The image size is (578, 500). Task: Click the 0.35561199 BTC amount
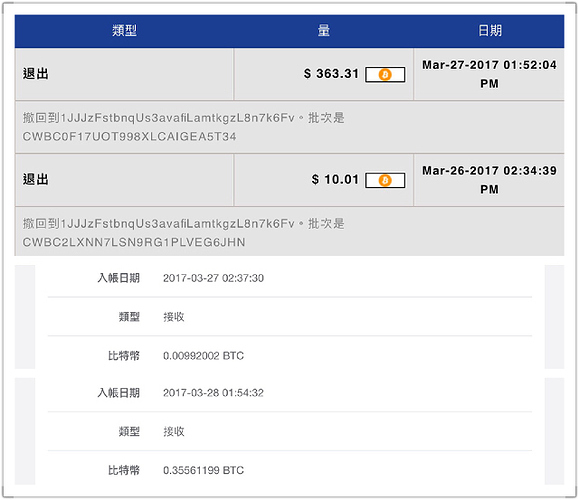(203, 471)
